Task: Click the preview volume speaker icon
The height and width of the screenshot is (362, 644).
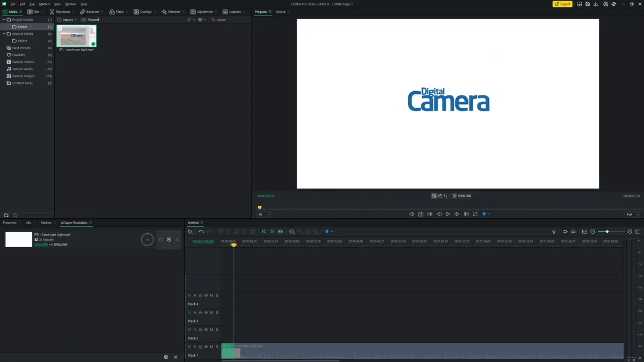Action: (412, 214)
